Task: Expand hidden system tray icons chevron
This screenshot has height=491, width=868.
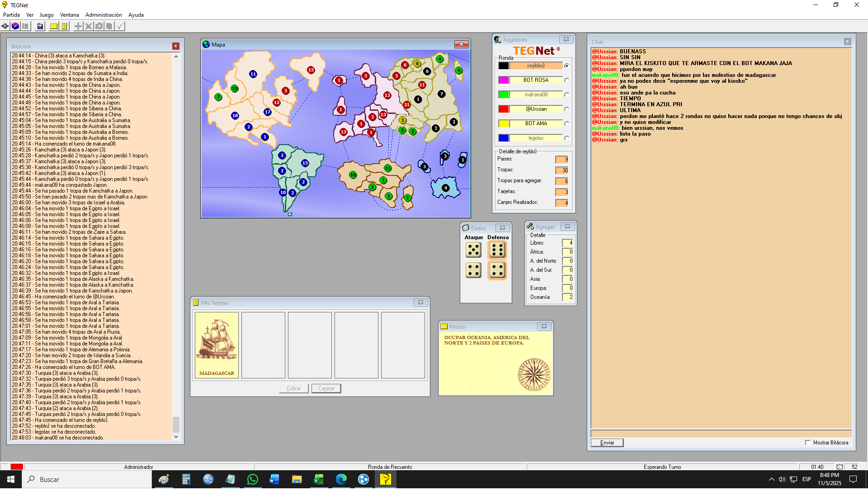Action: pyautogui.click(x=771, y=479)
